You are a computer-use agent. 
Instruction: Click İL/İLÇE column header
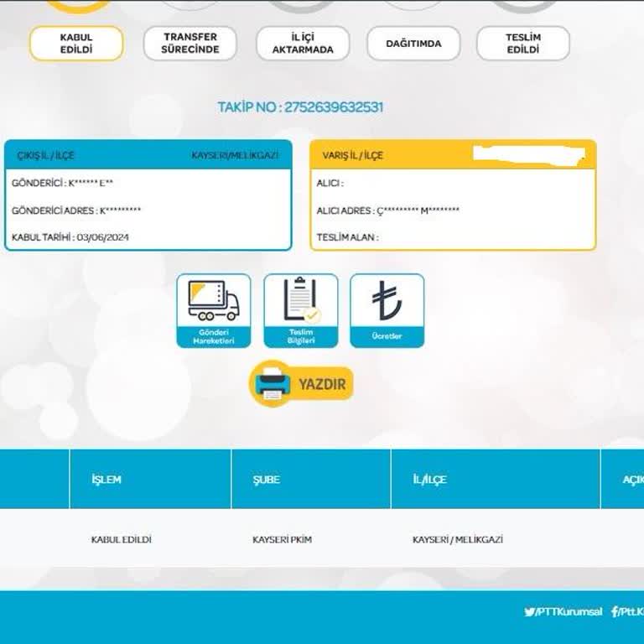pos(429,480)
